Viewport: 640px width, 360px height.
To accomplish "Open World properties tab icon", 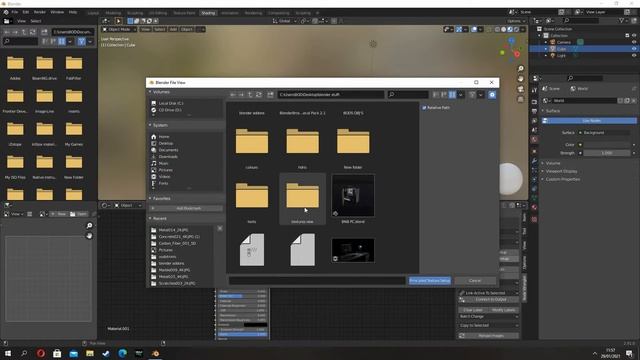I will (534, 139).
